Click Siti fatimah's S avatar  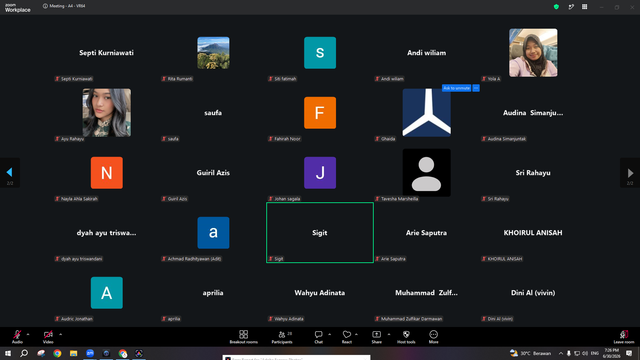[320, 53]
